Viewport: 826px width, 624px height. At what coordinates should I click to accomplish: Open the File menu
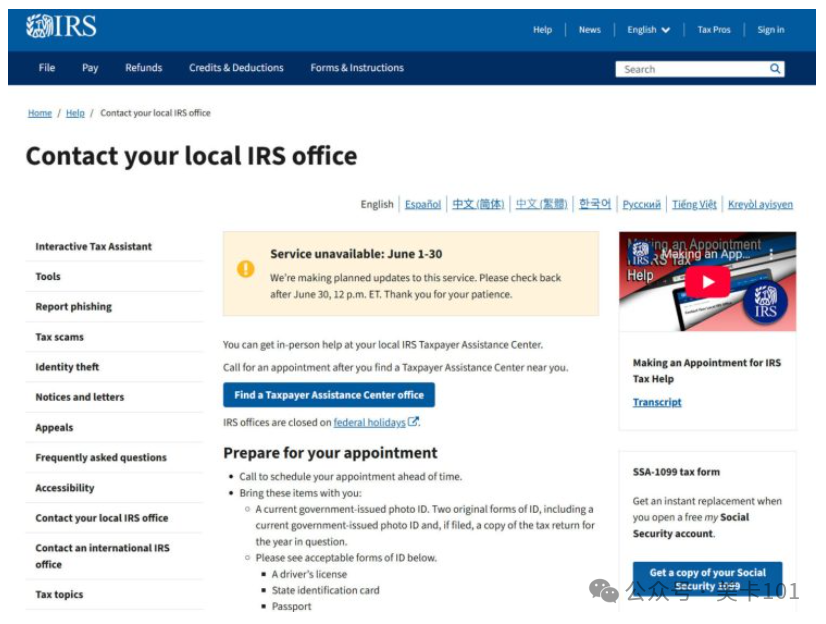coord(47,67)
